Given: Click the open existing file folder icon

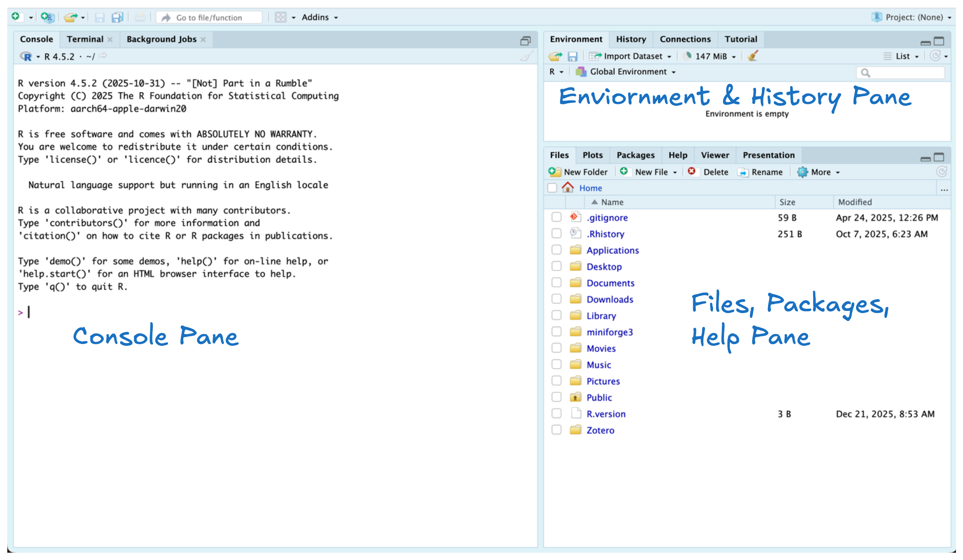Looking at the screenshot, I should tap(70, 17).
